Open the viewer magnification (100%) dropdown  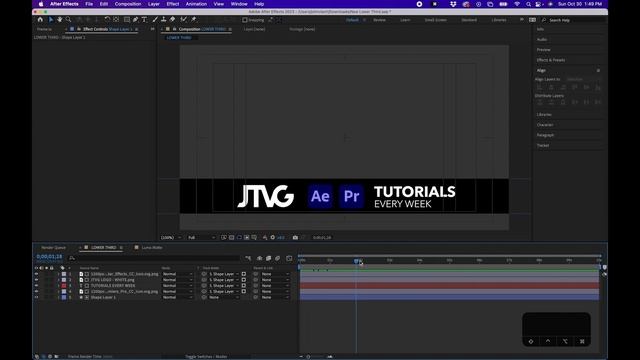171,237
